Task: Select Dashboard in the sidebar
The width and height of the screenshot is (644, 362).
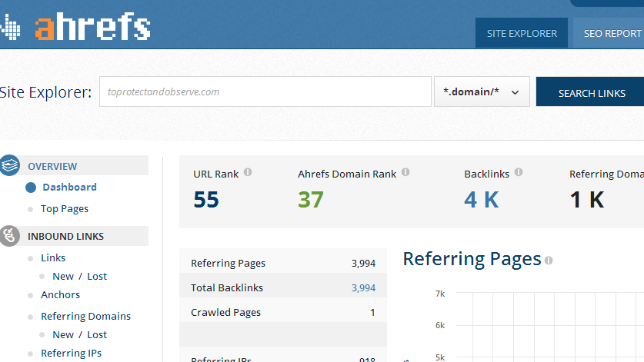Action: [69, 188]
